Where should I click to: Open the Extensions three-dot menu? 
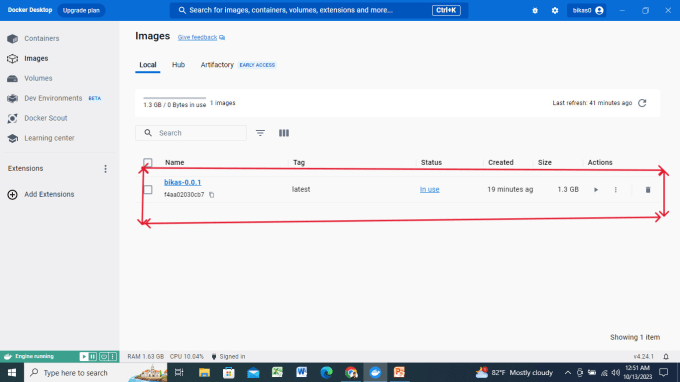105,169
